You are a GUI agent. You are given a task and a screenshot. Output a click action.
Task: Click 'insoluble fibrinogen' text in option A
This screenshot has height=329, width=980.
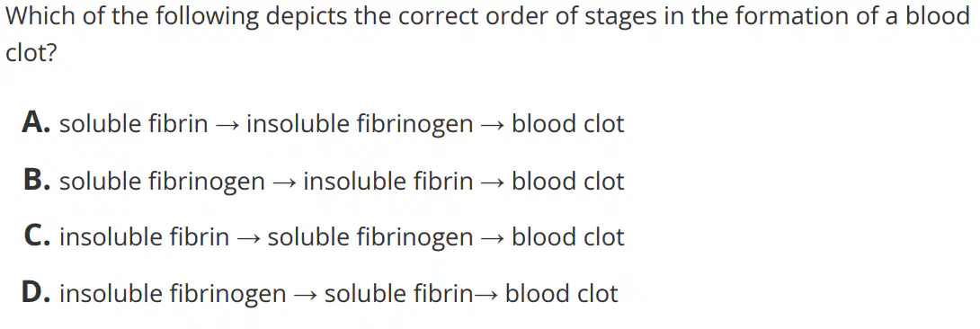[x=360, y=124]
